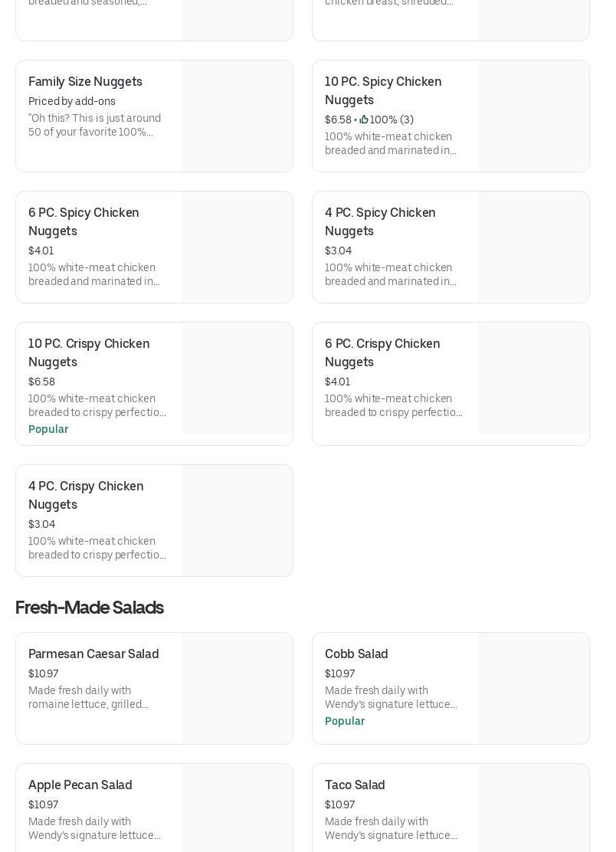Open the Family Size Nuggets item title
The width and height of the screenshot is (616, 852).
[x=85, y=82]
